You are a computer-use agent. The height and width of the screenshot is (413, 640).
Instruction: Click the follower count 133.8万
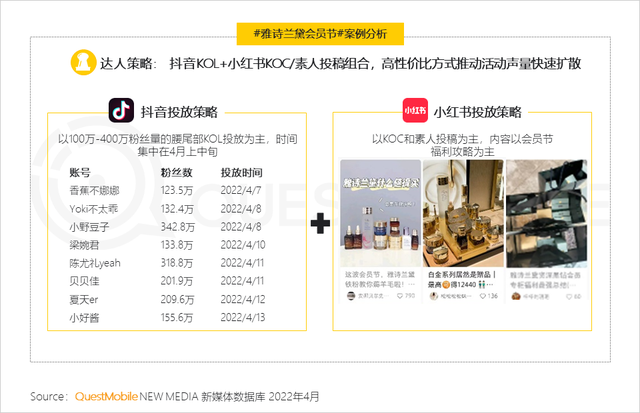(177, 245)
